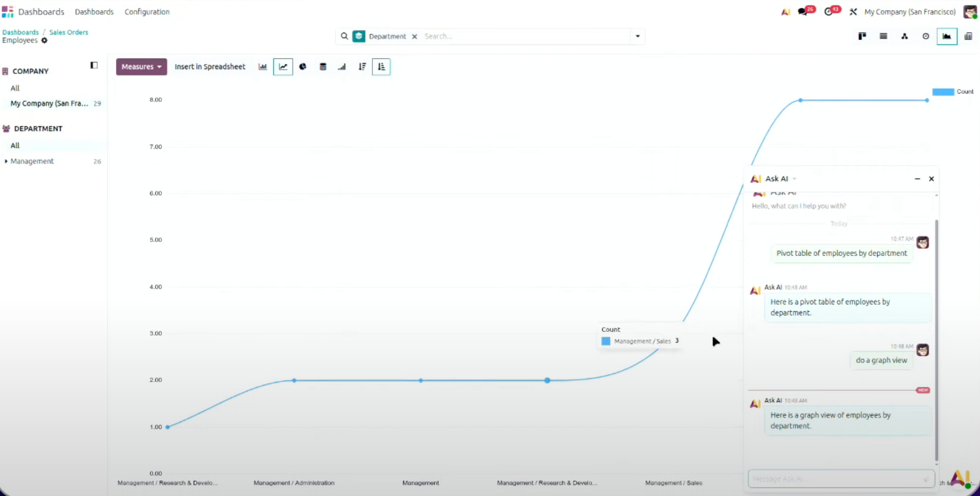Switch to bar chart mode
Viewport: 980px width, 496px height.
click(x=263, y=67)
